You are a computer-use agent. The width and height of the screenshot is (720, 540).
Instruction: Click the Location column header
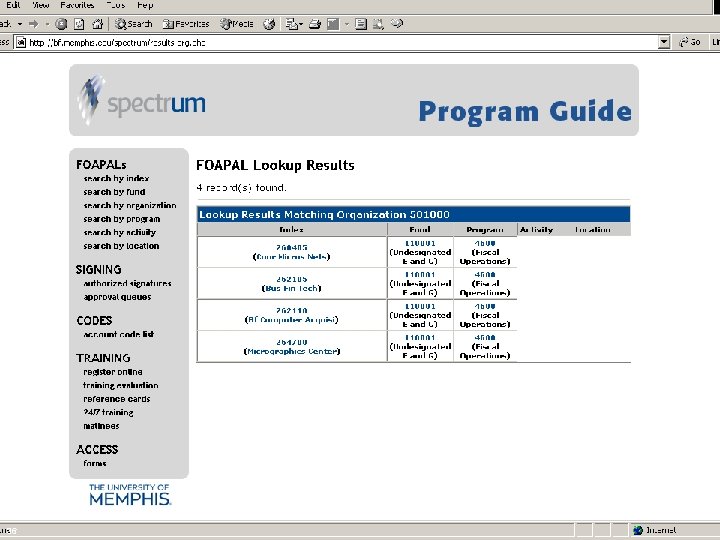[x=593, y=230]
